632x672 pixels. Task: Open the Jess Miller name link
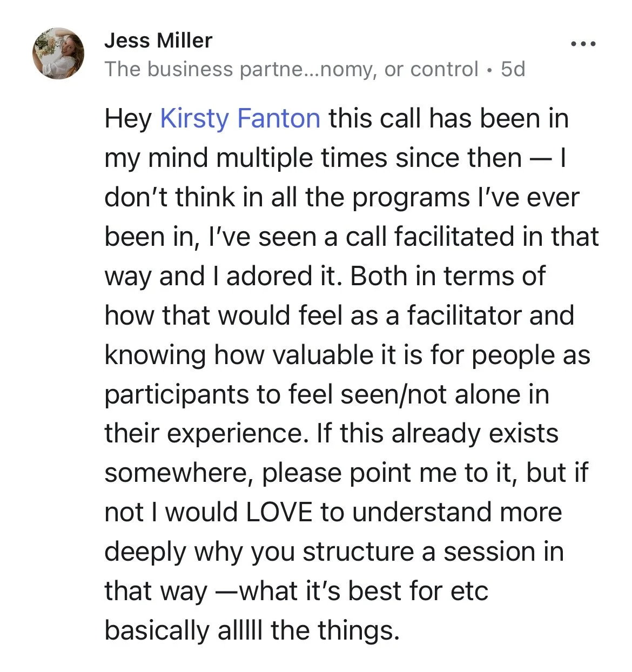(x=158, y=41)
